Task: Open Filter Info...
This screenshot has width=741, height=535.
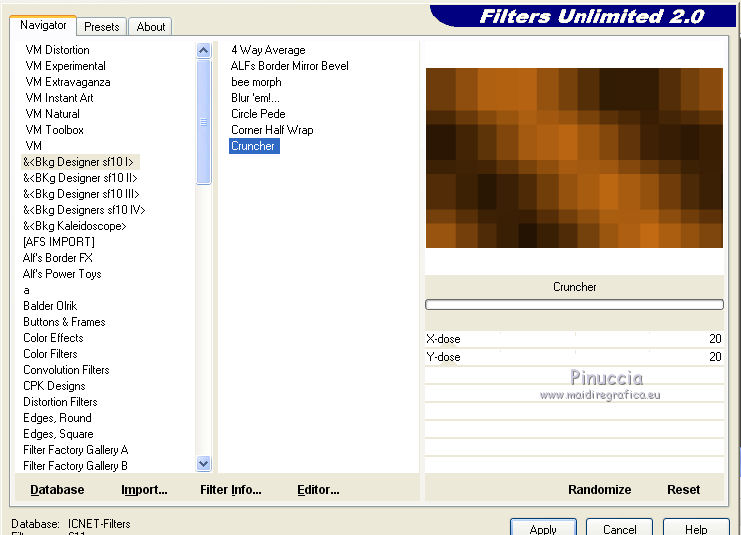Action: click(231, 490)
